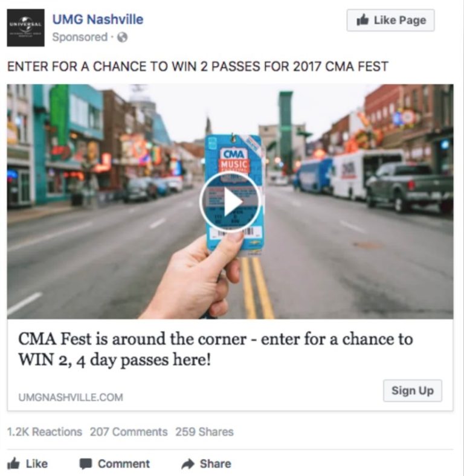Click the globe audience icon beside Sponsored
The height and width of the screenshot is (476, 464).
[122, 37]
